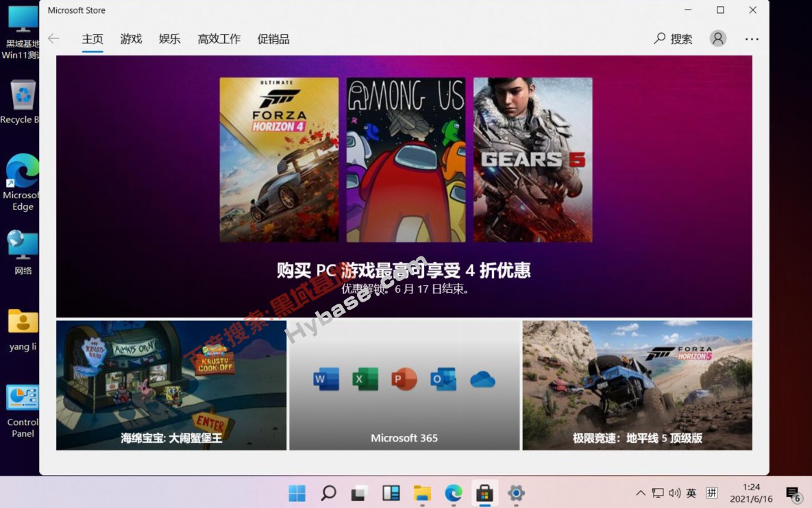The image size is (812, 508).
Task: Click the PowerPoint icon in Microsoft 365 tile
Action: [404, 379]
